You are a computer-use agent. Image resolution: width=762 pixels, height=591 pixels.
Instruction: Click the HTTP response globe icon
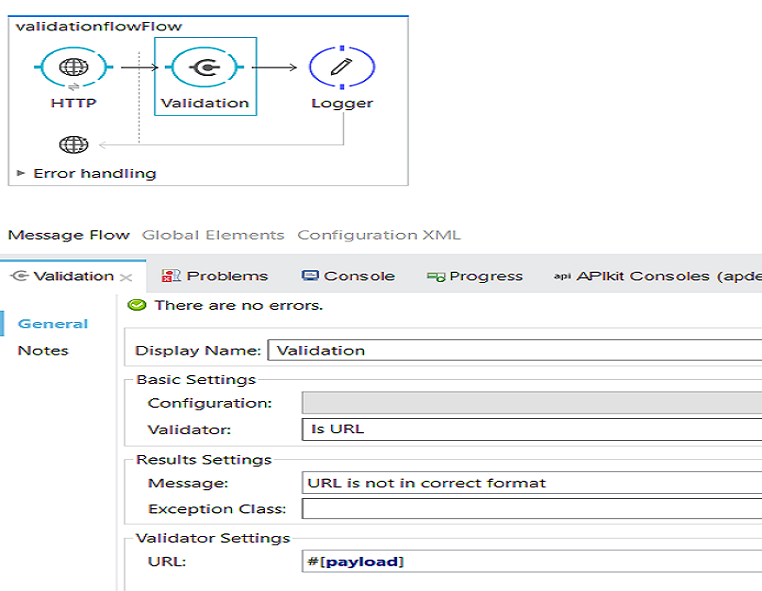pyautogui.click(x=73, y=145)
